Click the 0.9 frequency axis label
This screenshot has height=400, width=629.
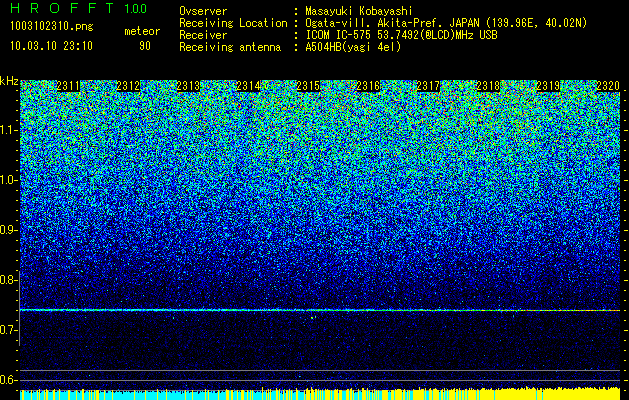coord(8,230)
